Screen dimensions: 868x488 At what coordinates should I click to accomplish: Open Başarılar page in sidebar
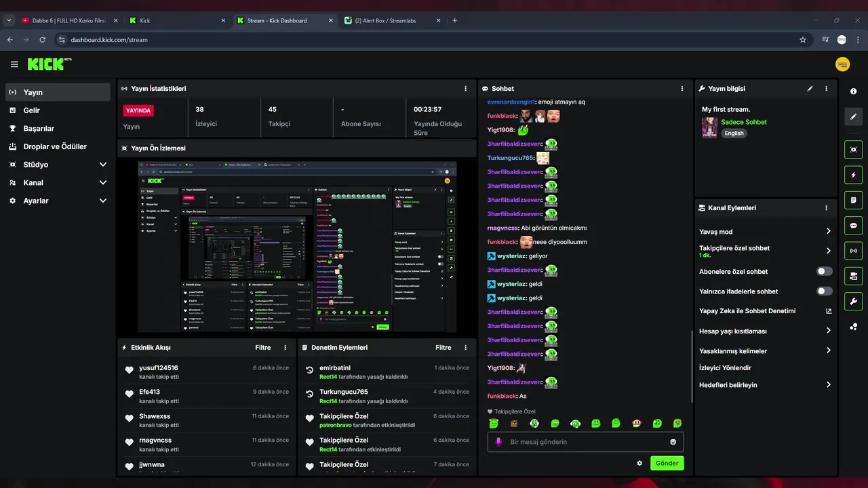58,129
